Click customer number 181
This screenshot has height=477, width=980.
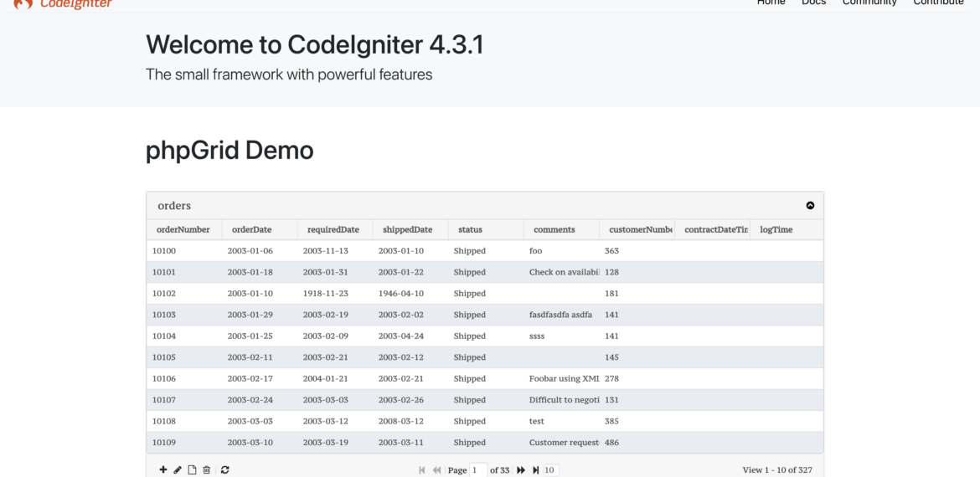click(612, 294)
